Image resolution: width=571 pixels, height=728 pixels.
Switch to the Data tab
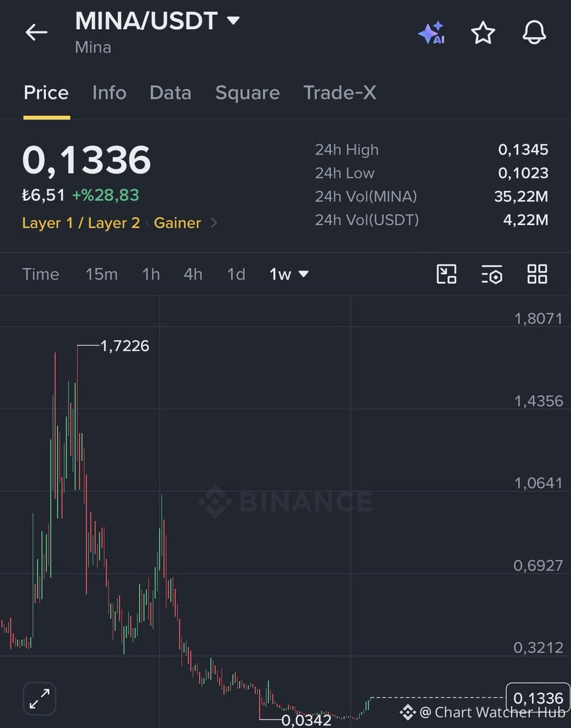(170, 93)
